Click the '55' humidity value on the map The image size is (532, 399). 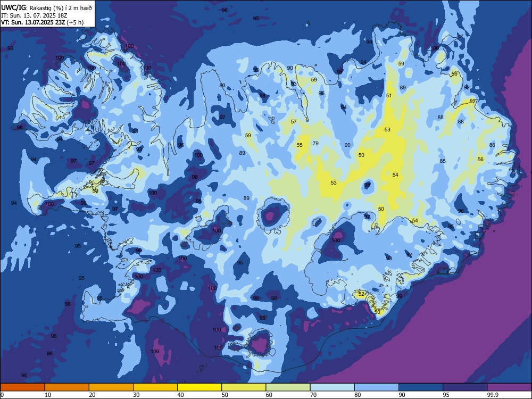300,145
